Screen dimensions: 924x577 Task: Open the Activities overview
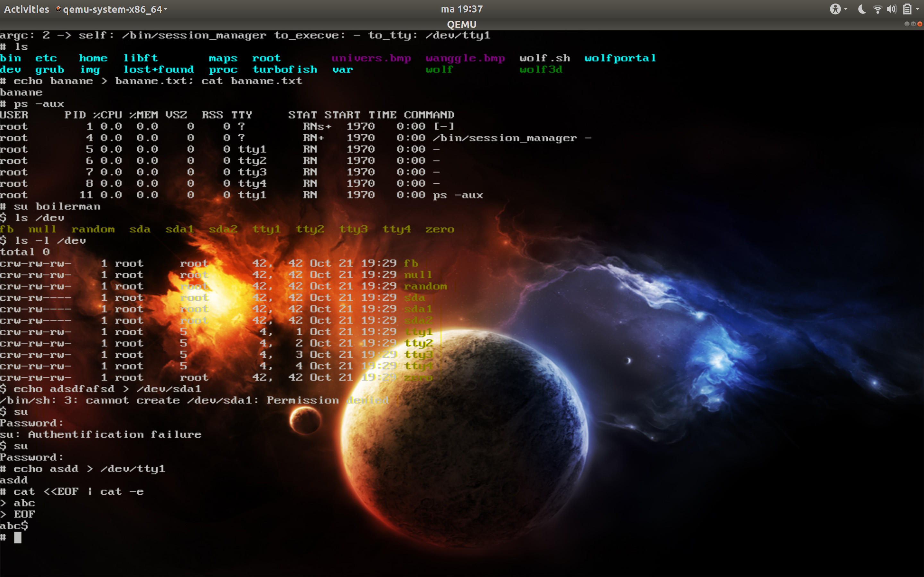pyautogui.click(x=26, y=9)
